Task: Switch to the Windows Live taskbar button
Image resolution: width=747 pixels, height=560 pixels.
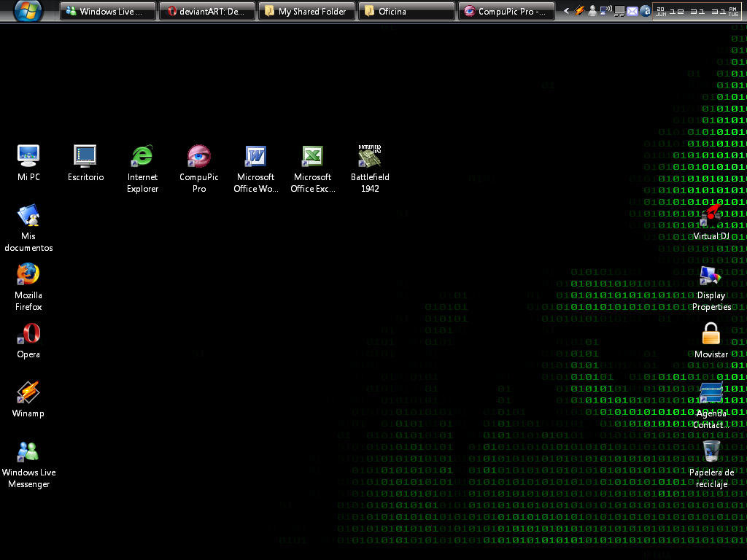Action: (108, 11)
